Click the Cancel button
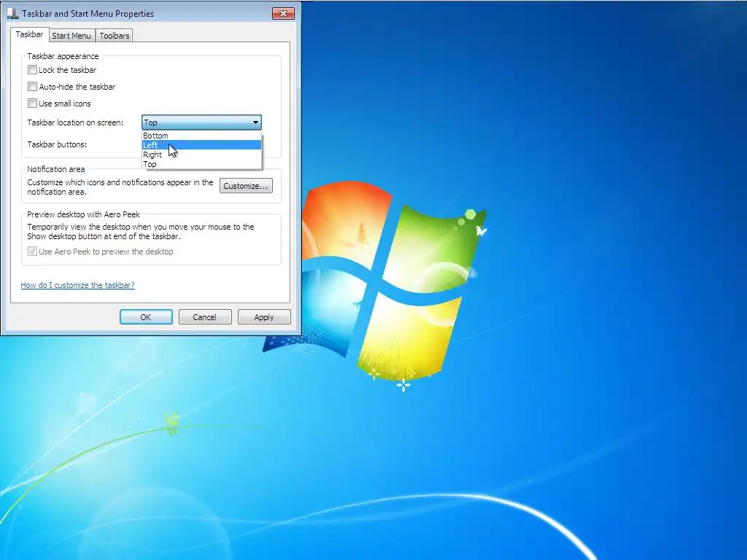The height and width of the screenshot is (560, 747). 205,317
